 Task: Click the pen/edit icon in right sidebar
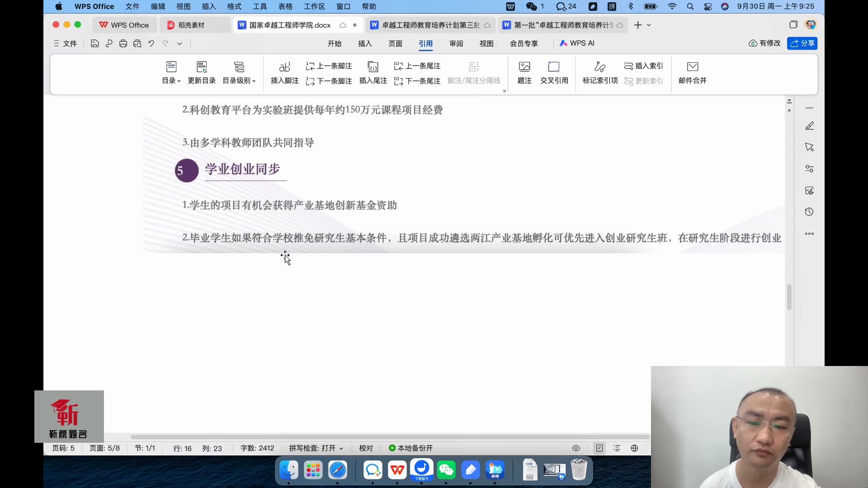click(x=809, y=126)
